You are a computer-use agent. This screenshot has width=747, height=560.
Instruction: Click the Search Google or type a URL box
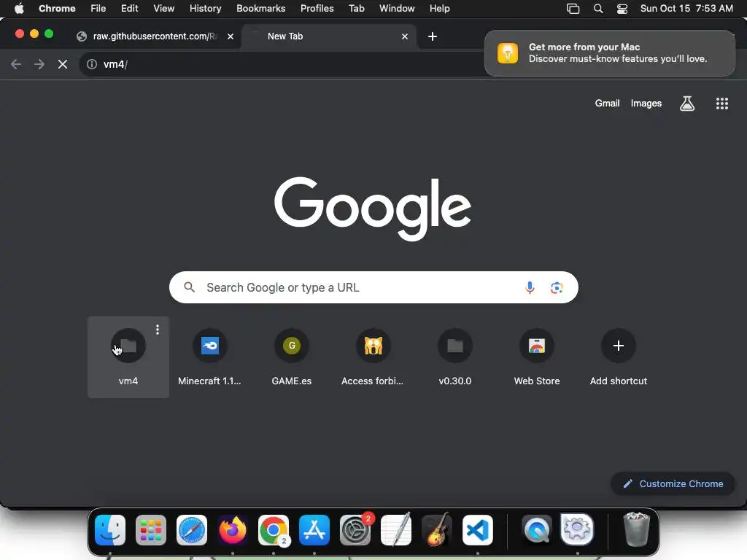click(x=373, y=287)
